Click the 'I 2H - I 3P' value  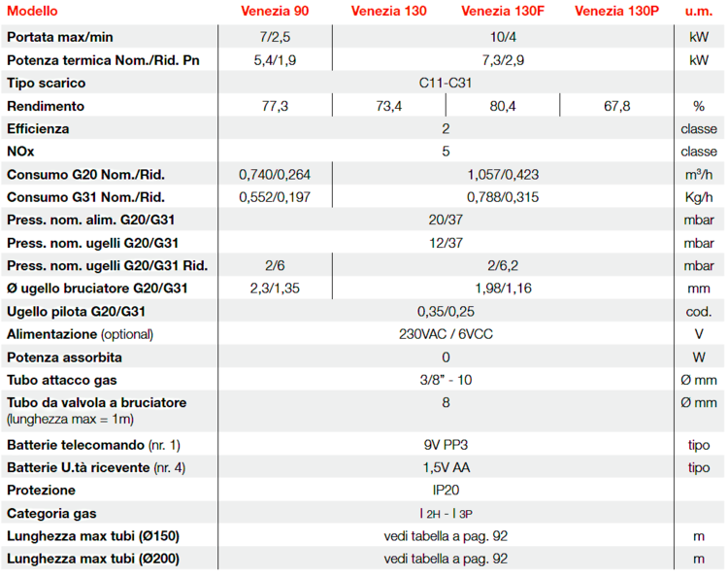point(446,514)
